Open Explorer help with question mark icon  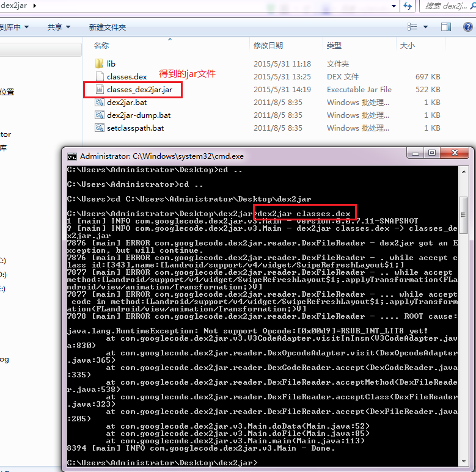pos(468,27)
